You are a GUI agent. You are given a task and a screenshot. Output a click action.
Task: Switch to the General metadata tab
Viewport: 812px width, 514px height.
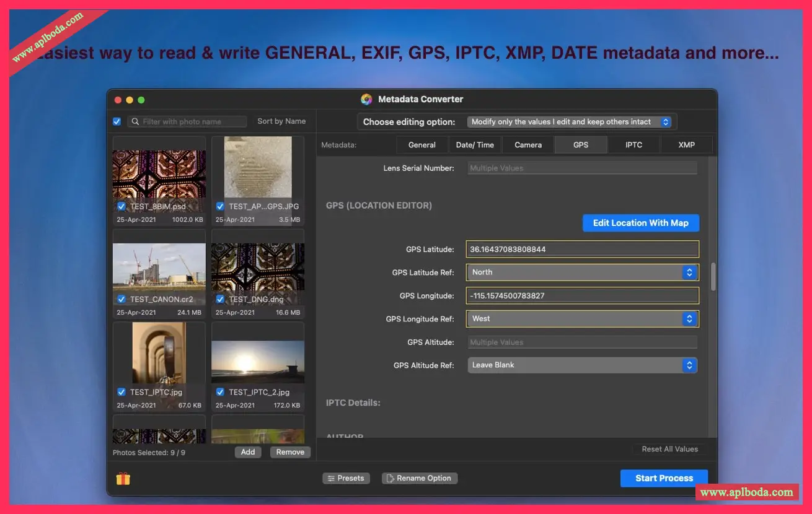tap(422, 145)
